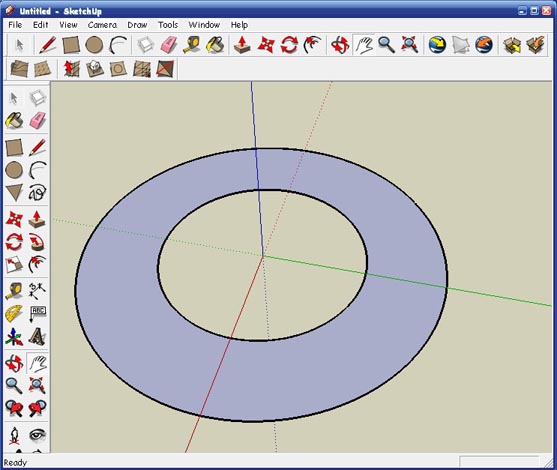The height and width of the screenshot is (470, 557).
Task: Open Get Models from 3D Warehouse
Action: tap(512, 45)
